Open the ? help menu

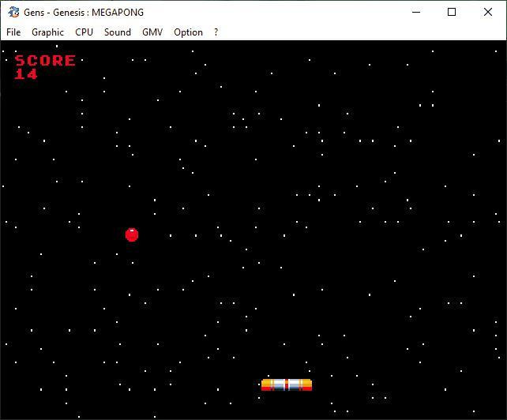216,32
